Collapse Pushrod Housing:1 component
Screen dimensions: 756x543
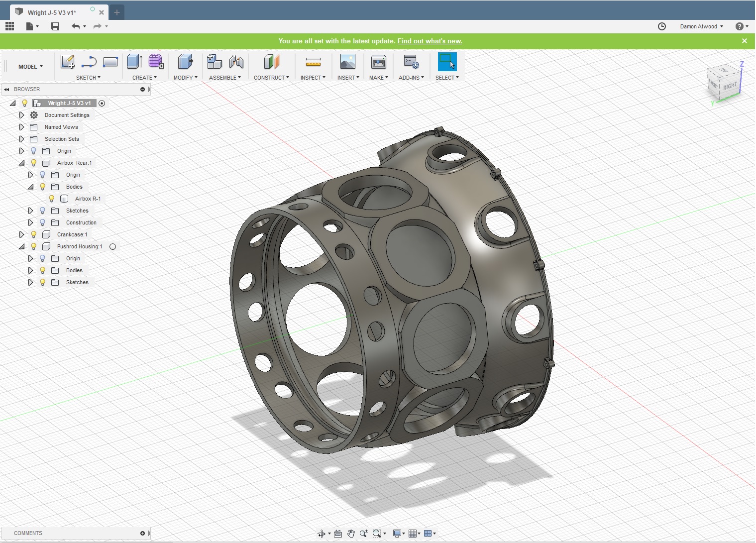click(x=21, y=246)
